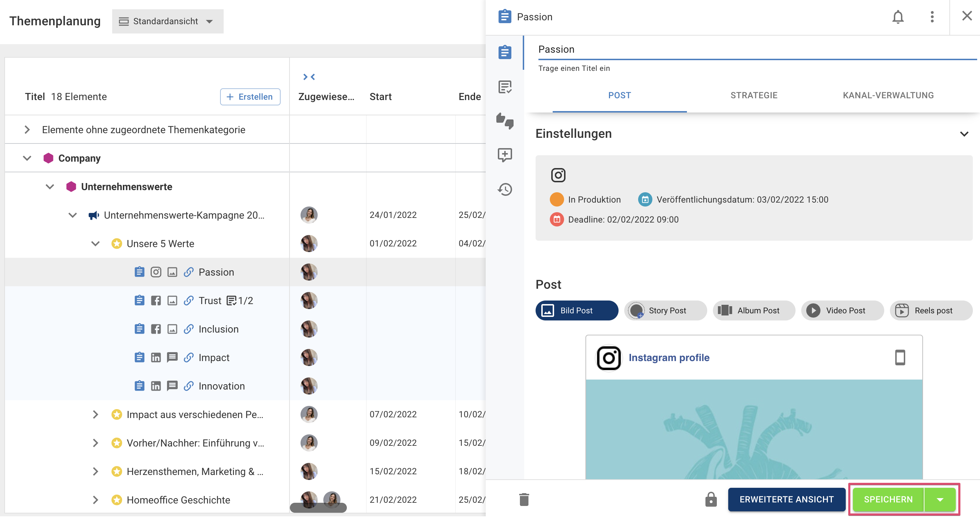Expand Elemente ohne zugeordnete Themenkategorie
980x517 pixels.
point(27,130)
